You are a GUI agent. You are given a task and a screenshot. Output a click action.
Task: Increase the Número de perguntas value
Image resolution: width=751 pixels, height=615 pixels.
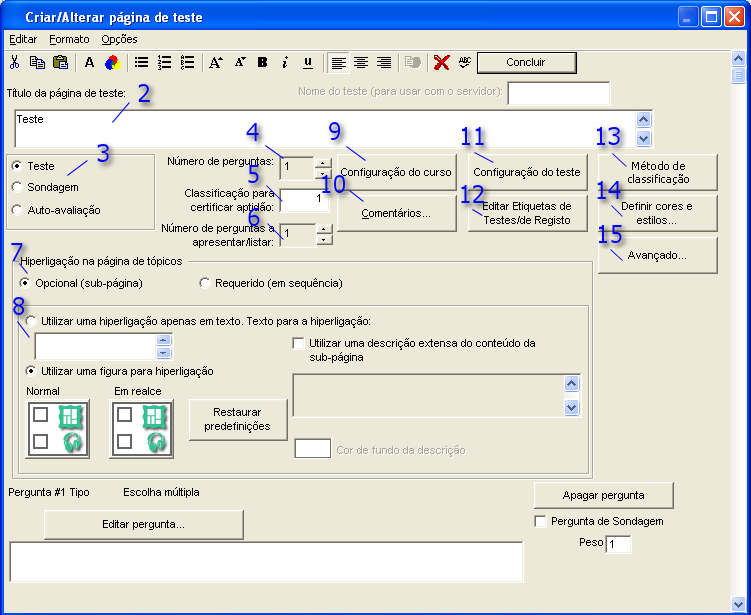[x=322, y=162]
